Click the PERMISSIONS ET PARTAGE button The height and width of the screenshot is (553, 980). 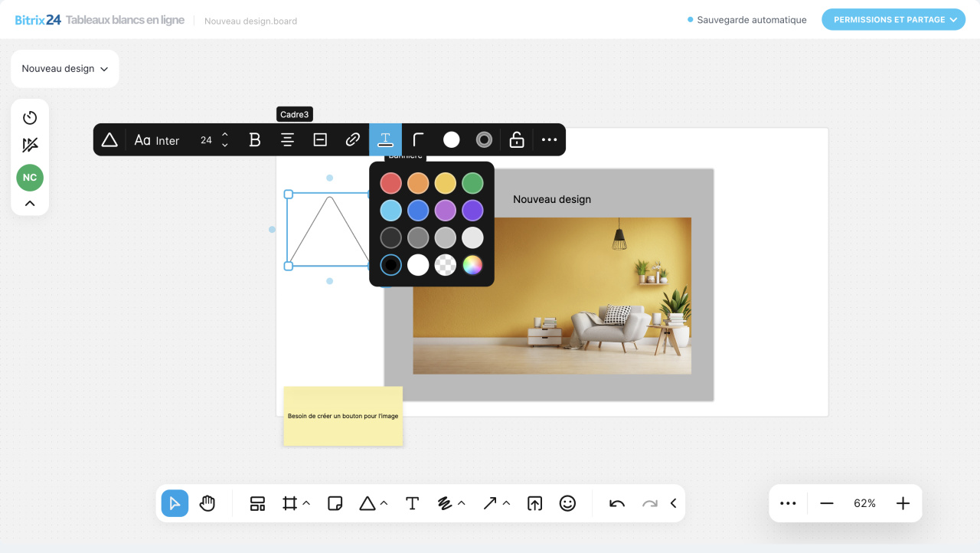click(893, 19)
